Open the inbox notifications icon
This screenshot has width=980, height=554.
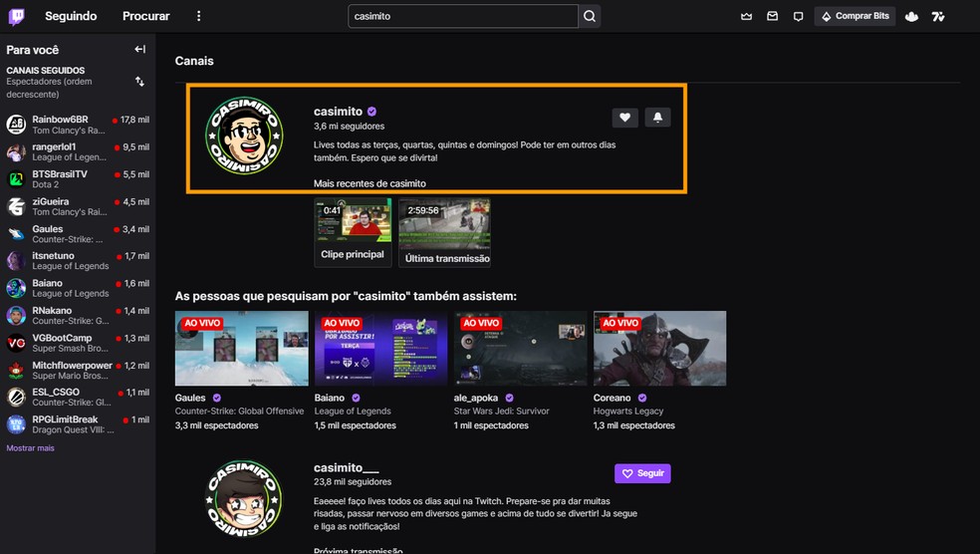773,16
